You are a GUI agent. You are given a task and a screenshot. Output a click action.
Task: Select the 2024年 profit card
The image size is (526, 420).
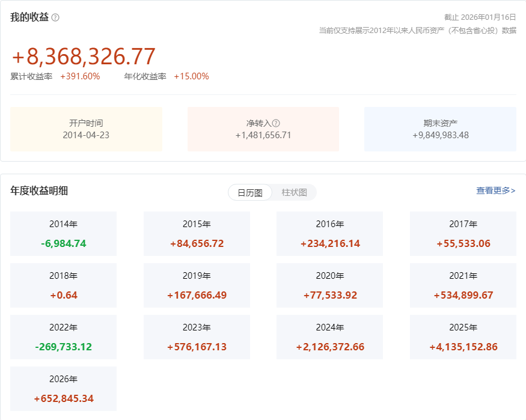(x=329, y=337)
